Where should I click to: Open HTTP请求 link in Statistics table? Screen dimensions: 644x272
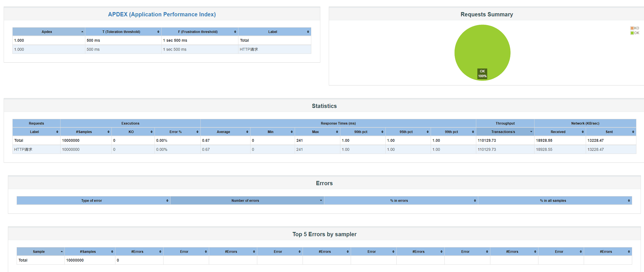click(23, 149)
